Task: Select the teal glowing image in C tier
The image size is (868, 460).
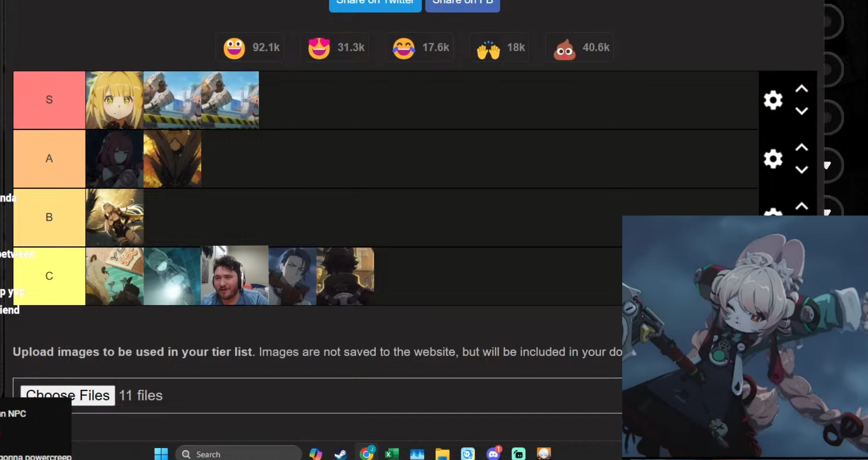Action: pyautogui.click(x=172, y=276)
